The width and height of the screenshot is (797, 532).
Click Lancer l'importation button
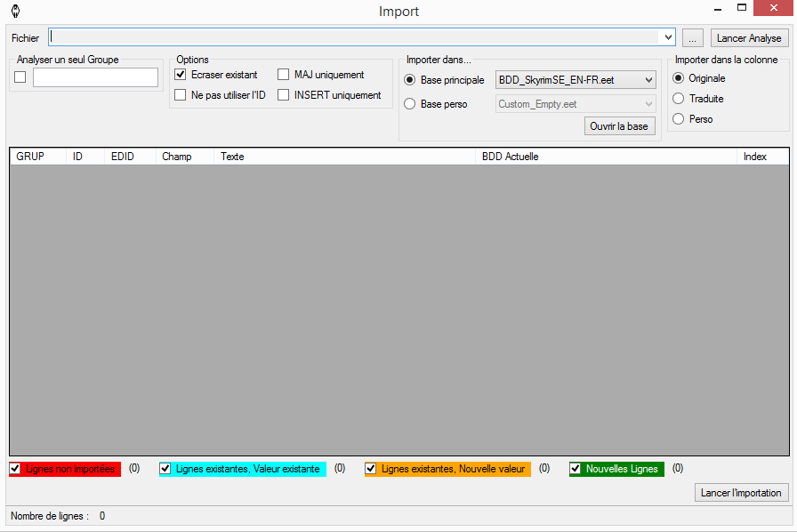coord(741,493)
